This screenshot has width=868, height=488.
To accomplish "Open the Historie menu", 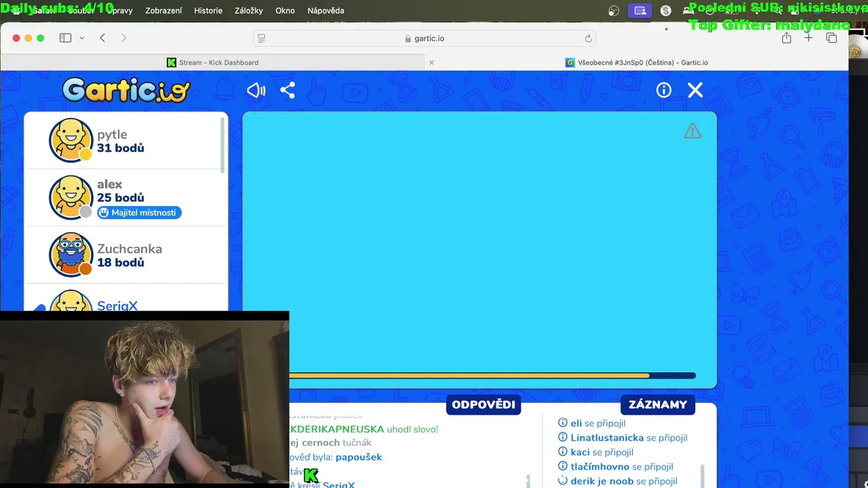I will pos(208,11).
